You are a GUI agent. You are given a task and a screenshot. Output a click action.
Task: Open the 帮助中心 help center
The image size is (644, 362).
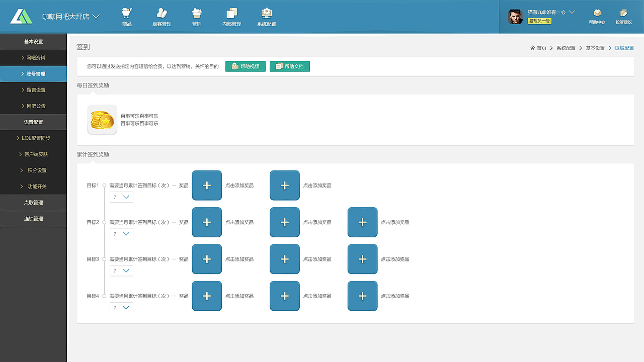tap(597, 17)
